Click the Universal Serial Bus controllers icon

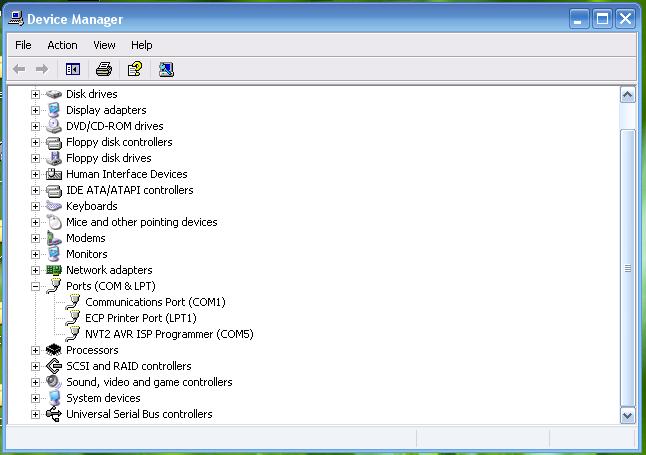click(54, 414)
